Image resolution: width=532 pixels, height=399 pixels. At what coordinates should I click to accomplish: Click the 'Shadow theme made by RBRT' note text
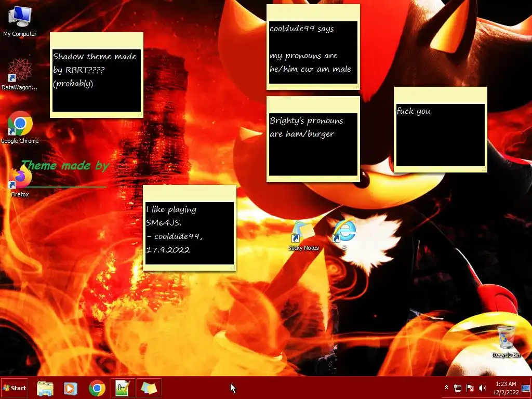(x=95, y=70)
